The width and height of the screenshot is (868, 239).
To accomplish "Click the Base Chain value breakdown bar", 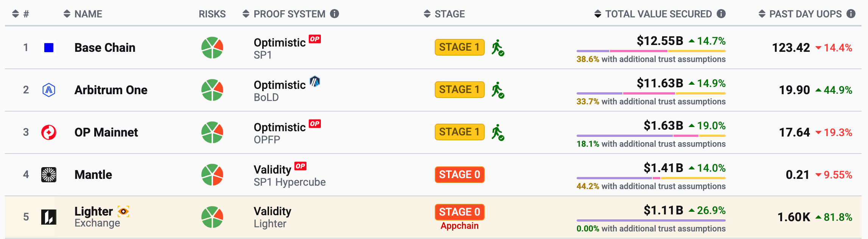I will pyautogui.click(x=651, y=51).
